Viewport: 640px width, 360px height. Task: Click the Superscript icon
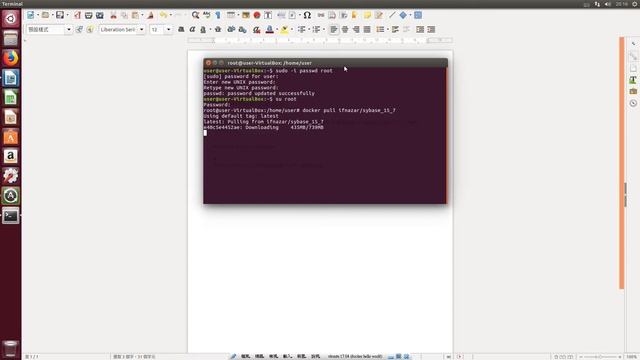tap(231, 29)
